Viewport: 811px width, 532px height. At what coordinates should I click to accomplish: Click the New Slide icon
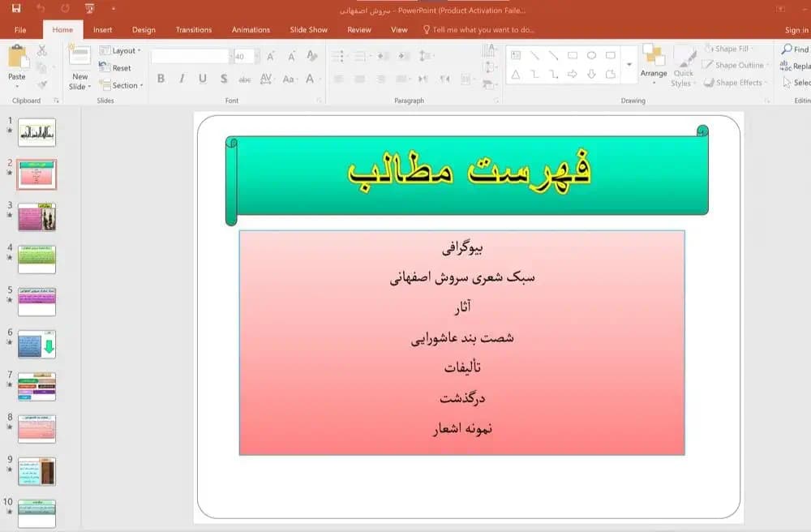(x=79, y=56)
